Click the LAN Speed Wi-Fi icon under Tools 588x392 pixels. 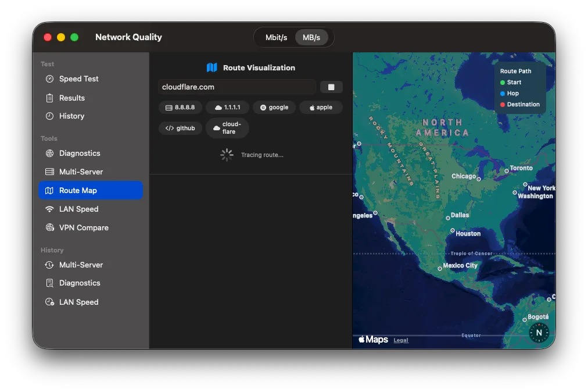(49, 209)
